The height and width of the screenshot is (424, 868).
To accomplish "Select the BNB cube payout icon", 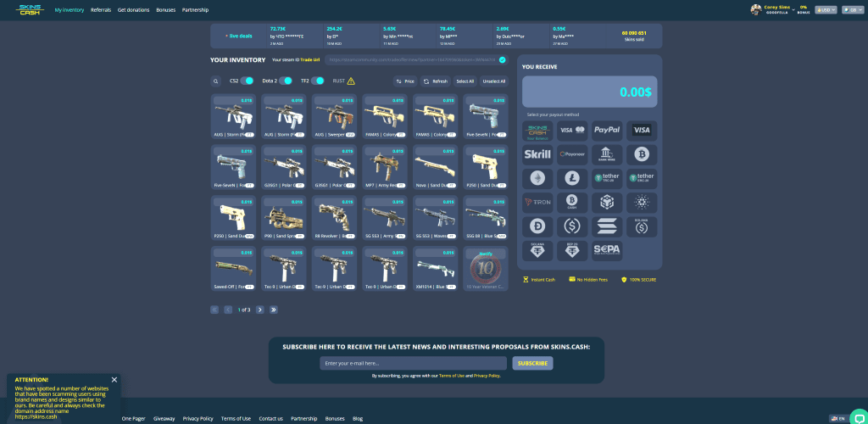I will point(607,203).
